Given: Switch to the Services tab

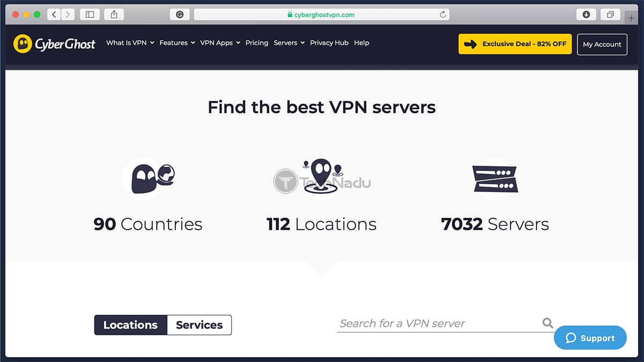Looking at the screenshot, I should pos(199,325).
